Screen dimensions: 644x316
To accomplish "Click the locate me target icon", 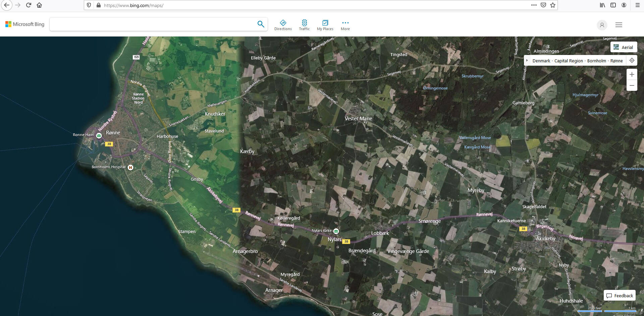I will (632, 61).
